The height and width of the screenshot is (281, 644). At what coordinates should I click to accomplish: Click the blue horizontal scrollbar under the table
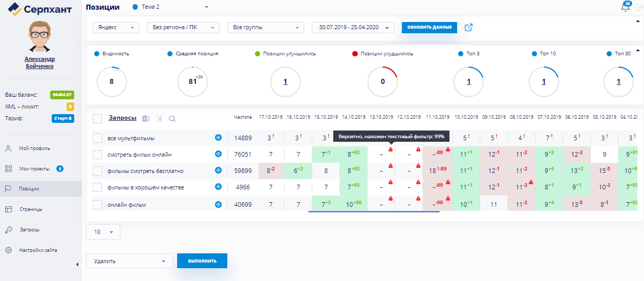click(374, 211)
